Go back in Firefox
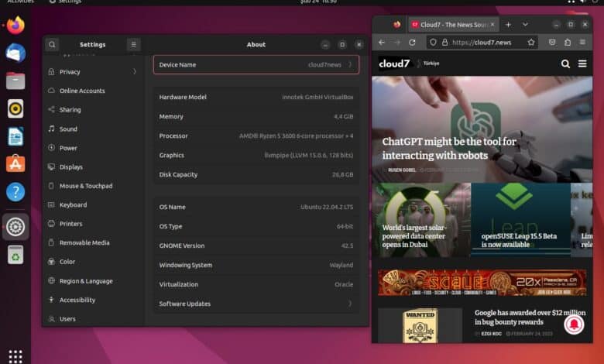 click(382, 43)
